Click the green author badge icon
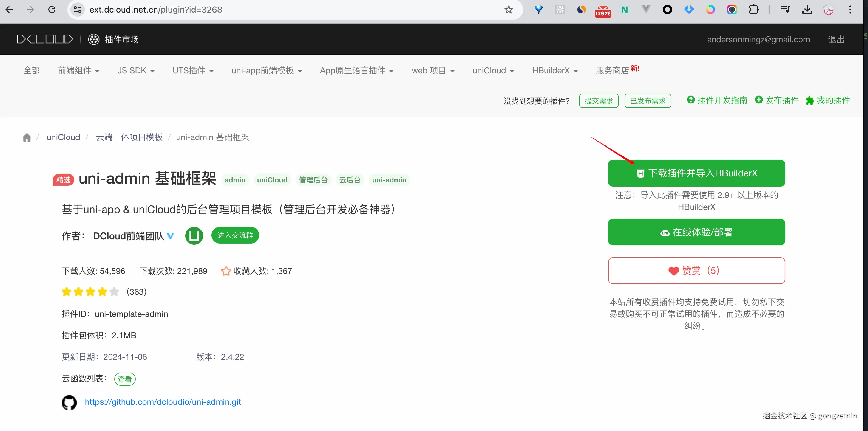The height and width of the screenshot is (431, 868). [x=194, y=236]
